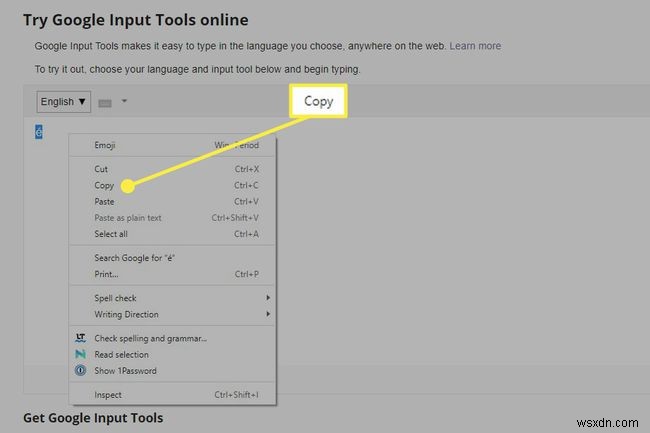The width and height of the screenshot is (650, 433).
Task: Choose Paste from the context menu
Action: [x=172, y=201]
